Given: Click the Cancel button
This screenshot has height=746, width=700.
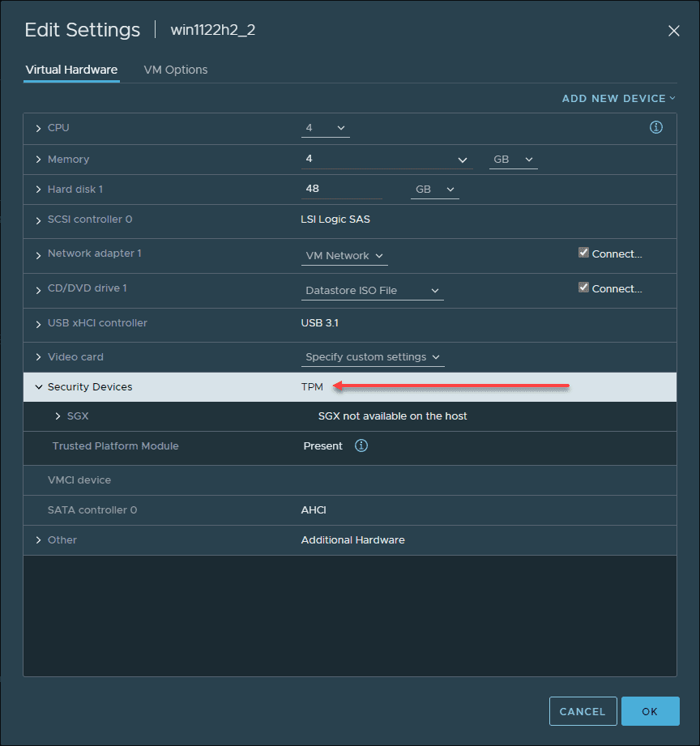Looking at the screenshot, I should [583, 711].
